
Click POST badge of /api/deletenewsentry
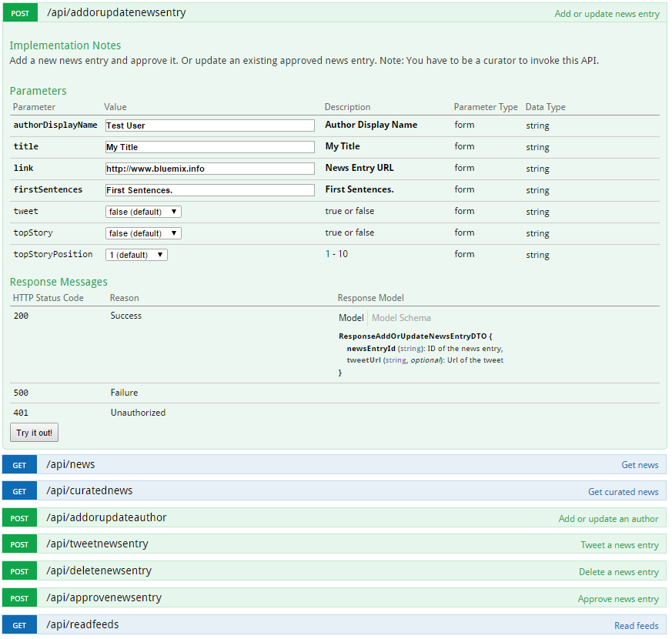tap(19, 571)
